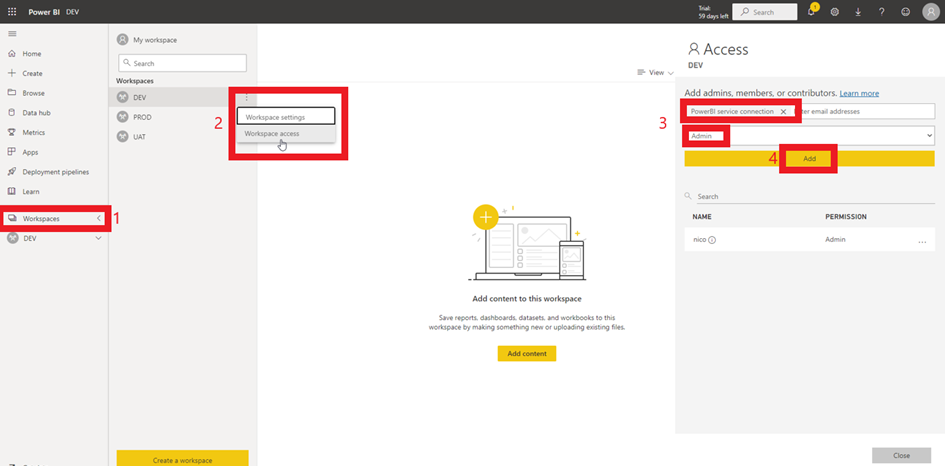
Task: Show info icon next to nico
Action: pos(712,240)
